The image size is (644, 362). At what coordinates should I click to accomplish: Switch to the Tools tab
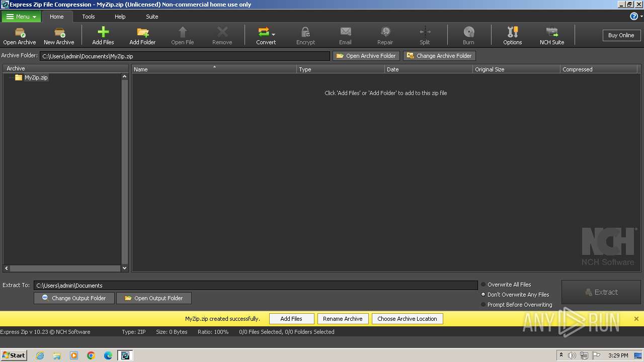pyautogui.click(x=89, y=17)
